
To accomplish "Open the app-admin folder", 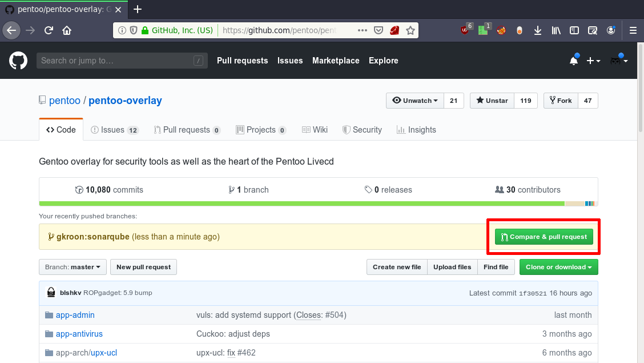I will click(75, 315).
